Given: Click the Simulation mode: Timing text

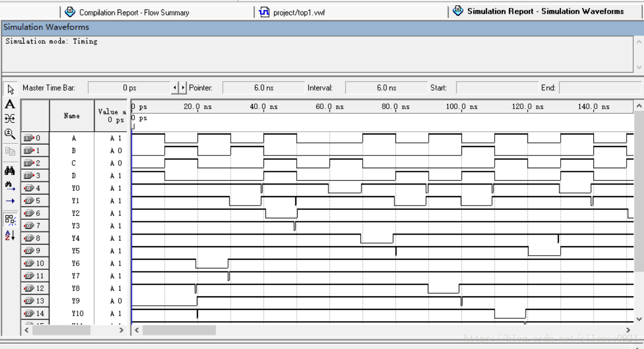Looking at the screenshot, I should tap(52, 41).
